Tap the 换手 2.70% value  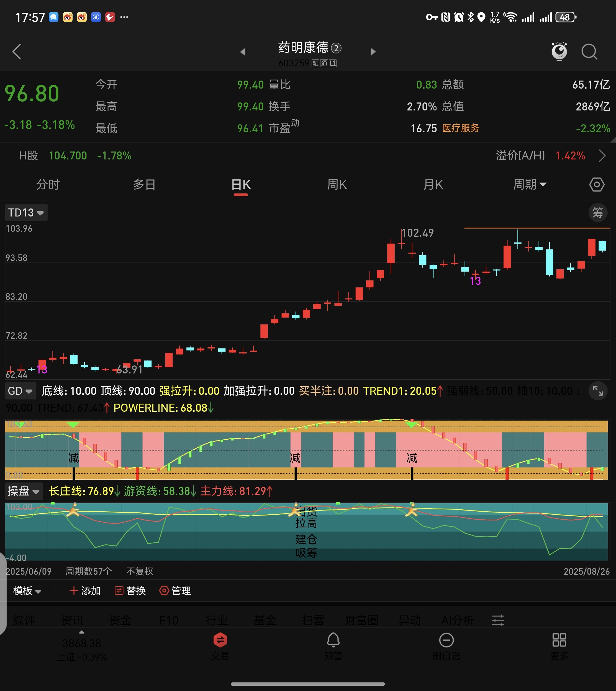pos(422,107)
